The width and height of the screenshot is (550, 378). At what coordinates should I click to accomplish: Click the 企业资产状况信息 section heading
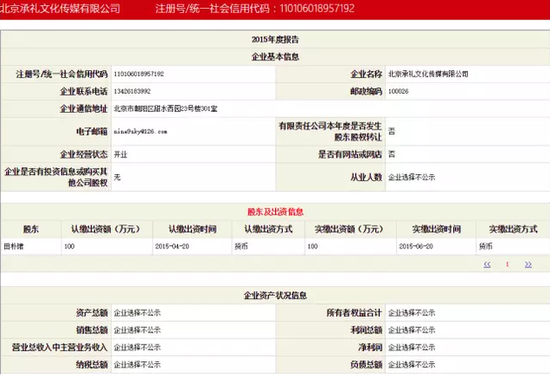275,295
